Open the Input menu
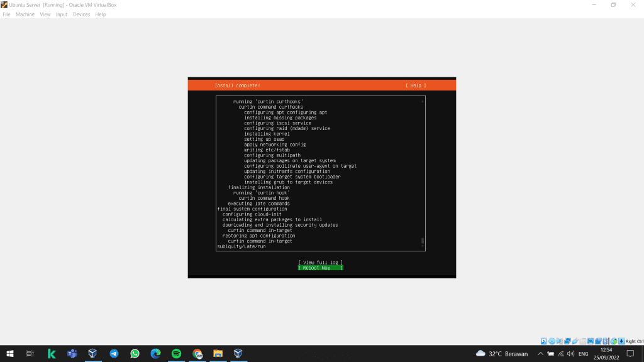The width and height of the screenshot is (644, 362). pyautogui.click(x=62, y=14)
